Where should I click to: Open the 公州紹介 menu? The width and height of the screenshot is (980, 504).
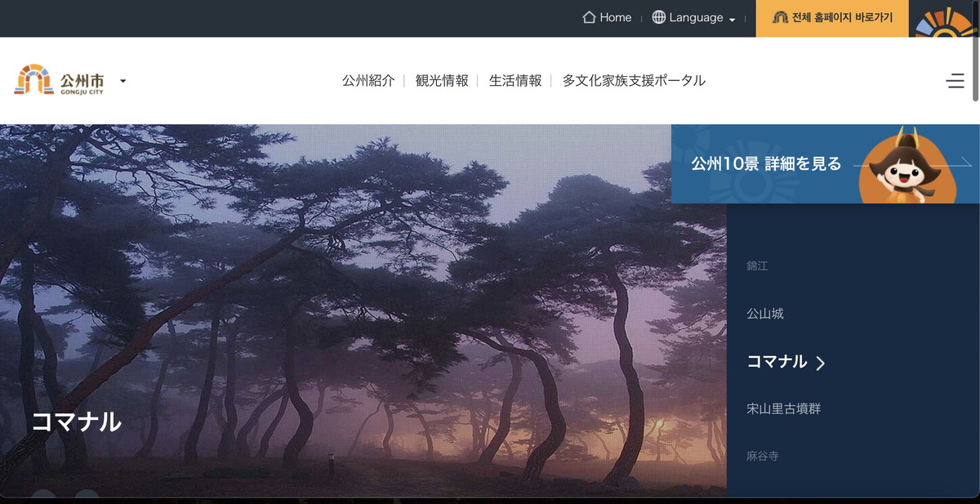368,81
